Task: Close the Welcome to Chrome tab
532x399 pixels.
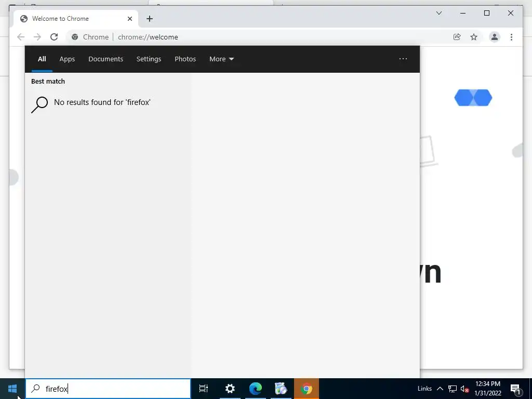Action: coord(129,19)
